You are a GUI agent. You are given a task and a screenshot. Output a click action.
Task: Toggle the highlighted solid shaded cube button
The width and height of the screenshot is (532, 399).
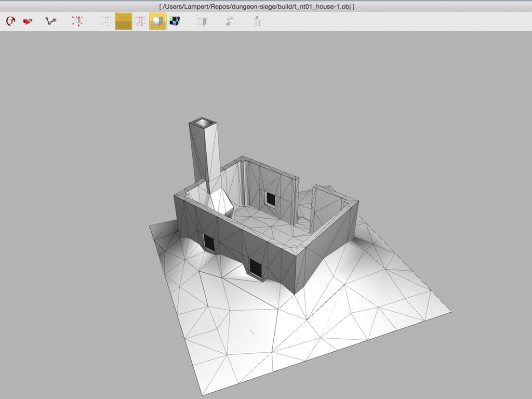click(x=158, y=21)
